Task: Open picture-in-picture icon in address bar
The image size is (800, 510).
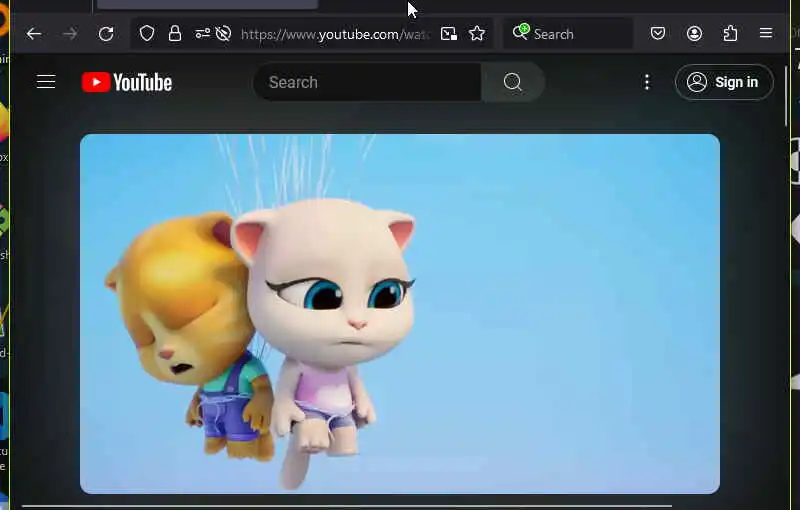Action: pyautogui.click(x=448, y=34)
